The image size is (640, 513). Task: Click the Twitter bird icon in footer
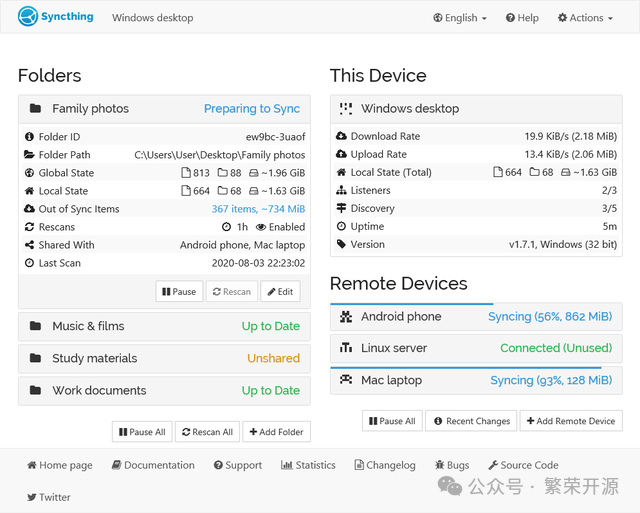[32, 497]
